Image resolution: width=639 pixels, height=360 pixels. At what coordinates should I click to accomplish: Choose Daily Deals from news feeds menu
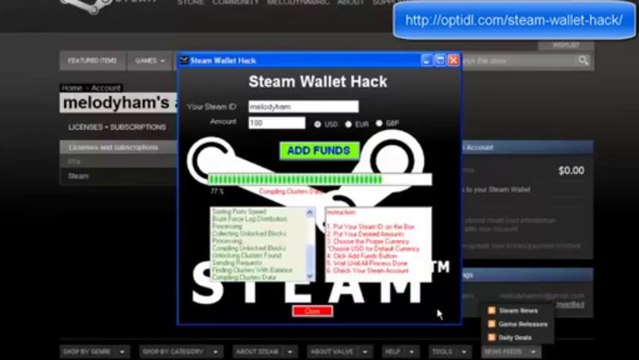[x=515, y=338]
